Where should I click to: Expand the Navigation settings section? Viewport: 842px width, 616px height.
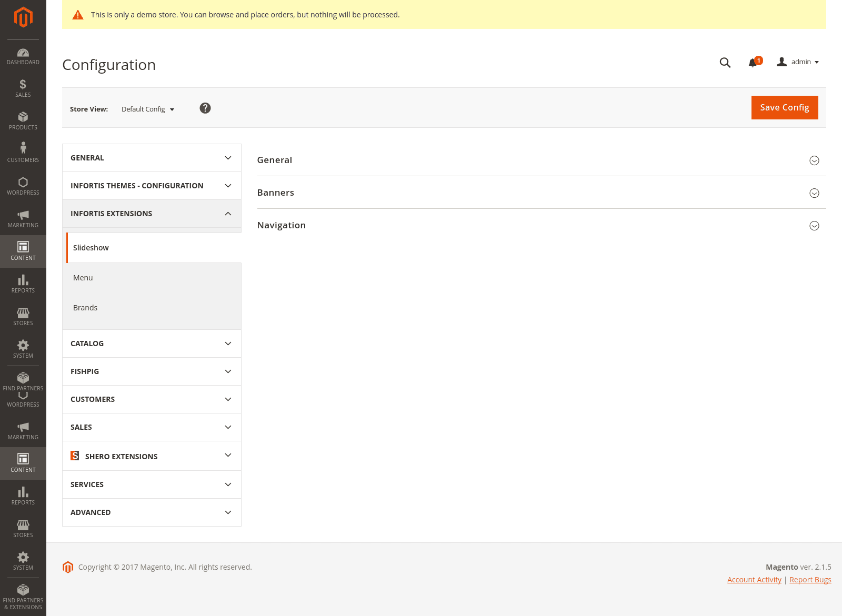pos(542,225)
